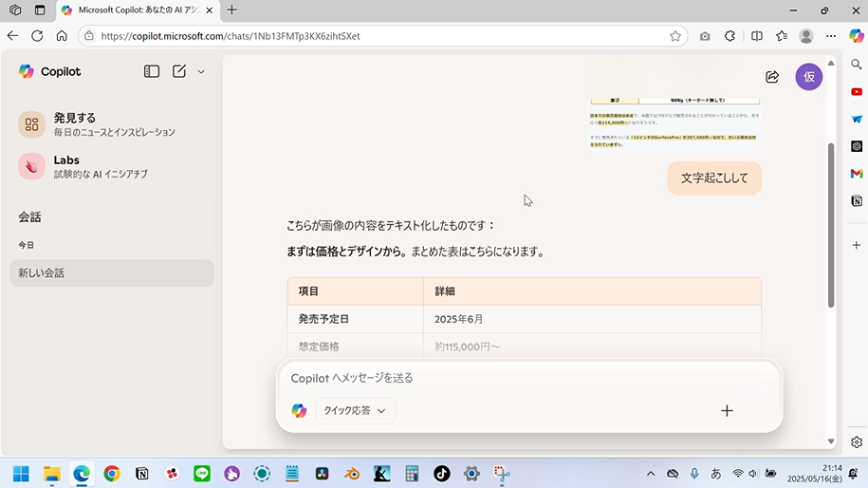Viewport: 868px width, 488px height.
Task: Share this conversation using share icon
Action: tap(772, 77)
